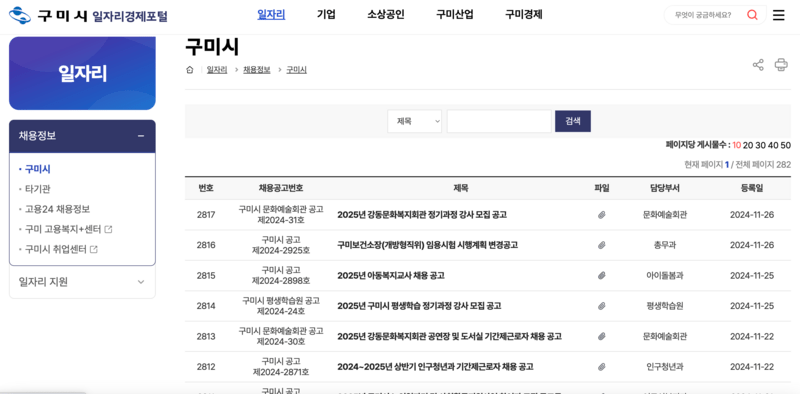
Task: Open attachment clip for post 2813
Action: (602, 336)
